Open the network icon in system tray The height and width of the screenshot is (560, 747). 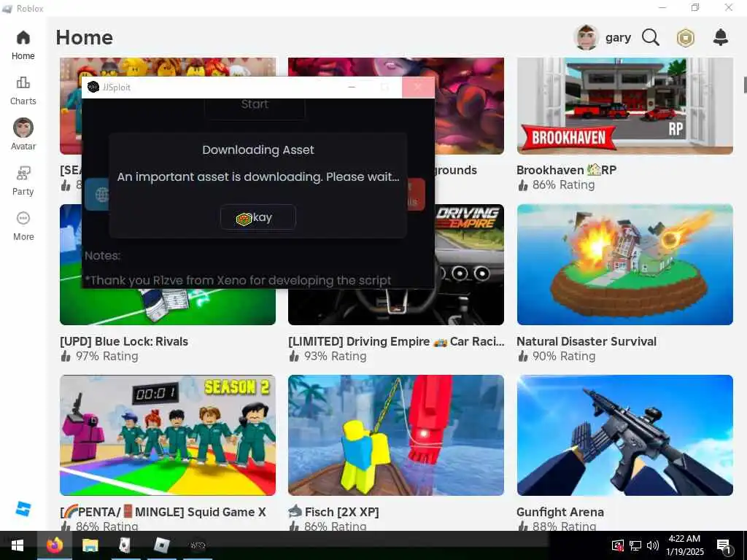click(635, 545)
